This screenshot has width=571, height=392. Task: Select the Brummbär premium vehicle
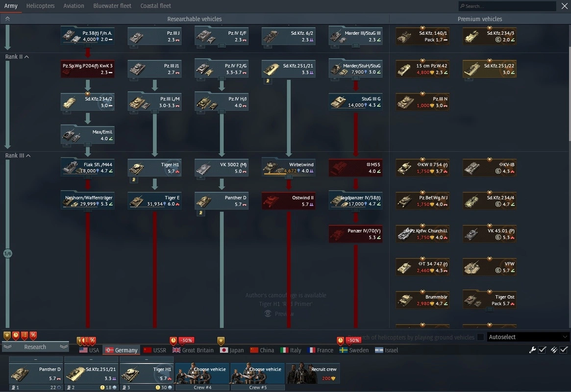click(422, 300)
